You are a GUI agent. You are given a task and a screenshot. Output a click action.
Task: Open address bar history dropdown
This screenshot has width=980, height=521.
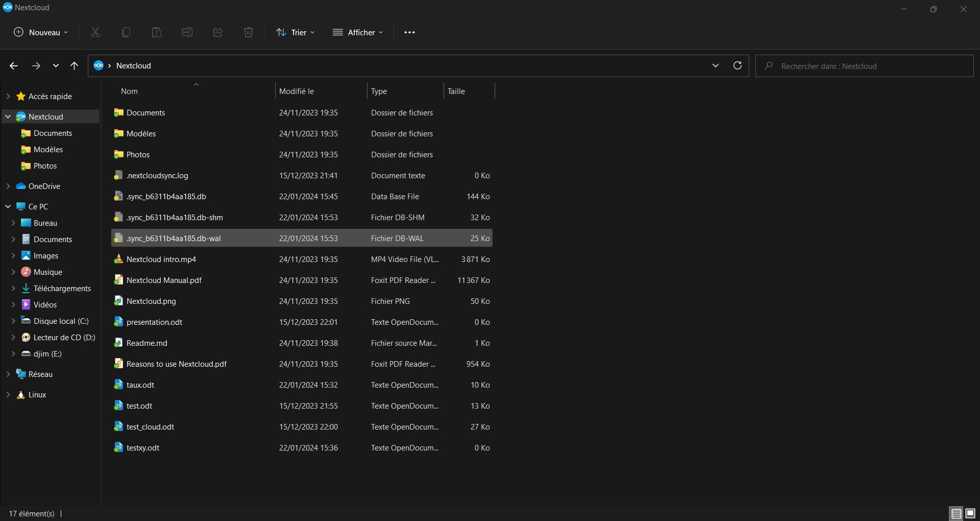(x=716, y=65)
